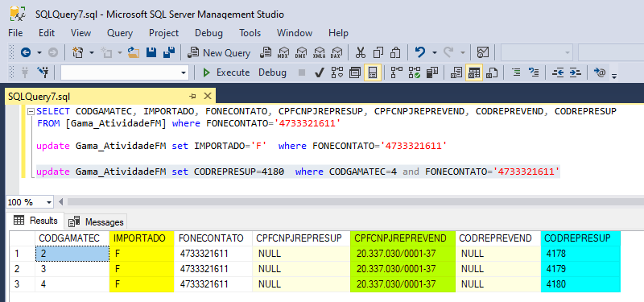Viewport: 644px width, 302px height.
Task: Expand the New Item dropdown arrow
Action: [92, 52]
